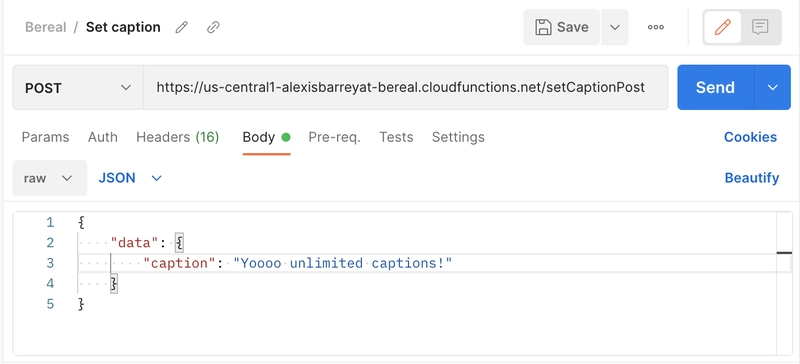
Task: Click the floppy disk Save icon
Action: pos(543,27)
